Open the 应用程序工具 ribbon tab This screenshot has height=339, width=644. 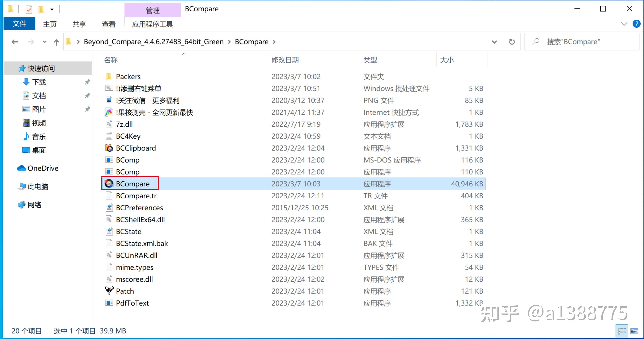[x=152, y=24]
